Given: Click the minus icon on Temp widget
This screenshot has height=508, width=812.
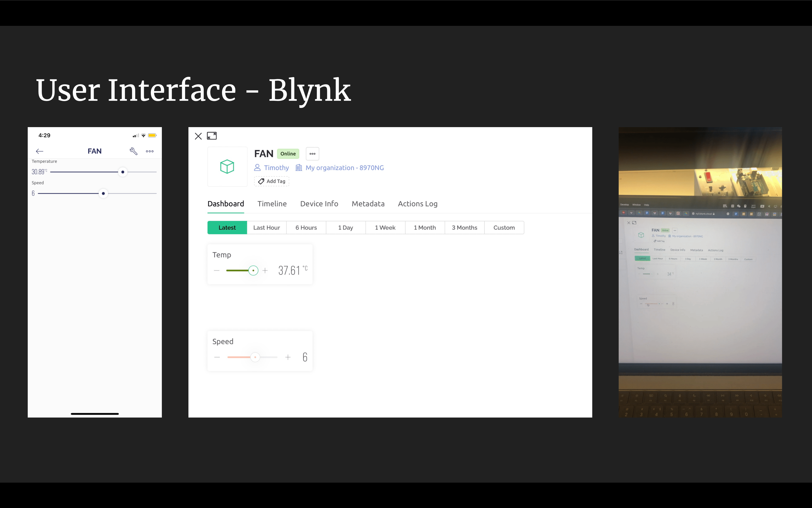Looking at the screenshot, I should click(x=217, y=270).
